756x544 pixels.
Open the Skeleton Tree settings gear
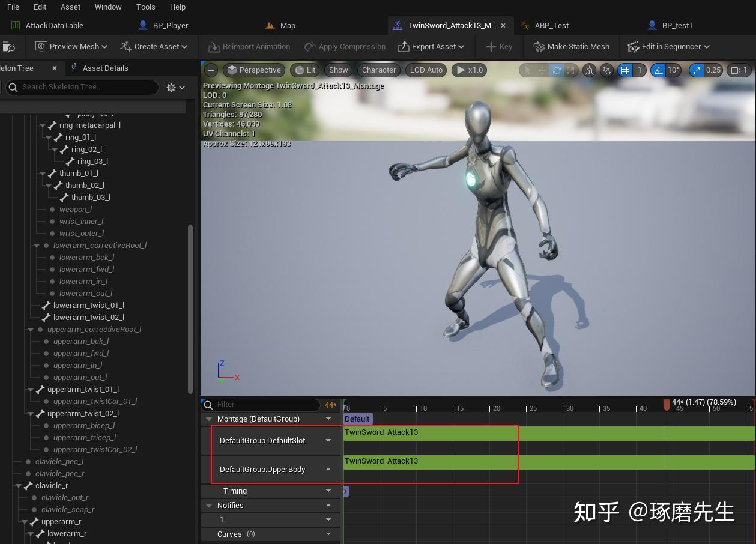[171, 87]
